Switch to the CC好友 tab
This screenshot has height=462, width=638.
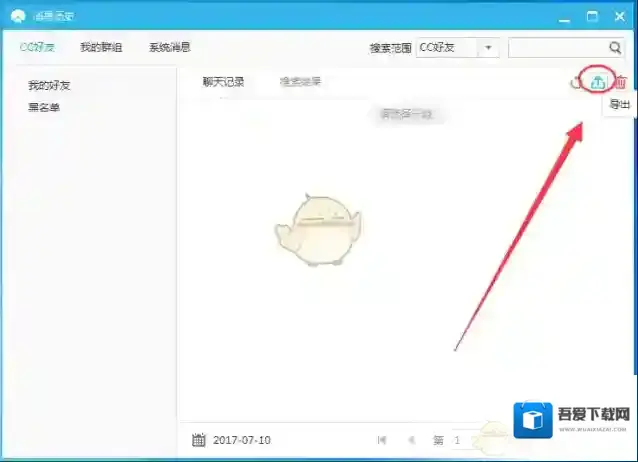[37, 47]
